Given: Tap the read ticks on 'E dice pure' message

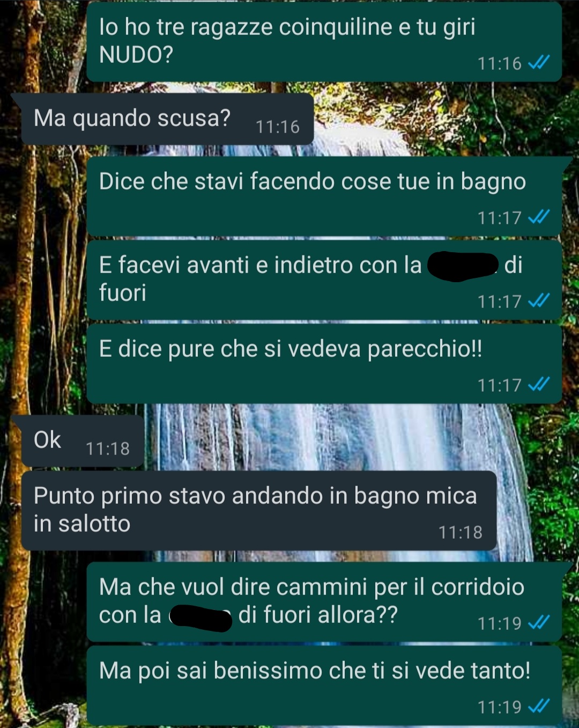Looking at the screenshot, I should [x=539, y=385].
